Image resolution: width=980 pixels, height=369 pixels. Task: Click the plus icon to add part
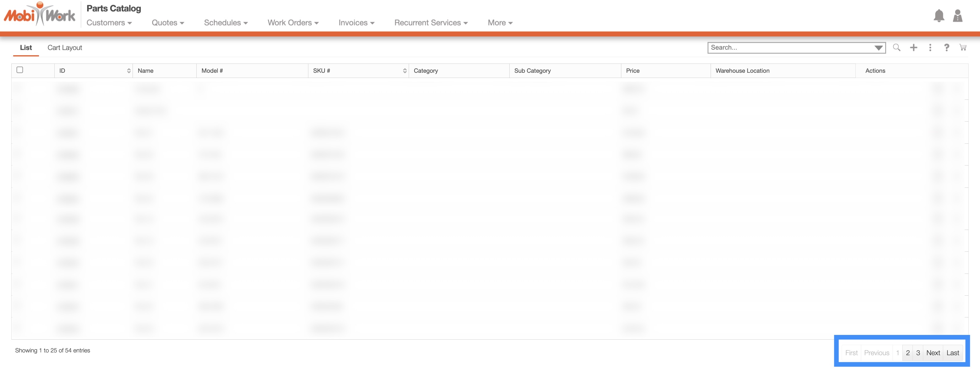click(913, 48)
